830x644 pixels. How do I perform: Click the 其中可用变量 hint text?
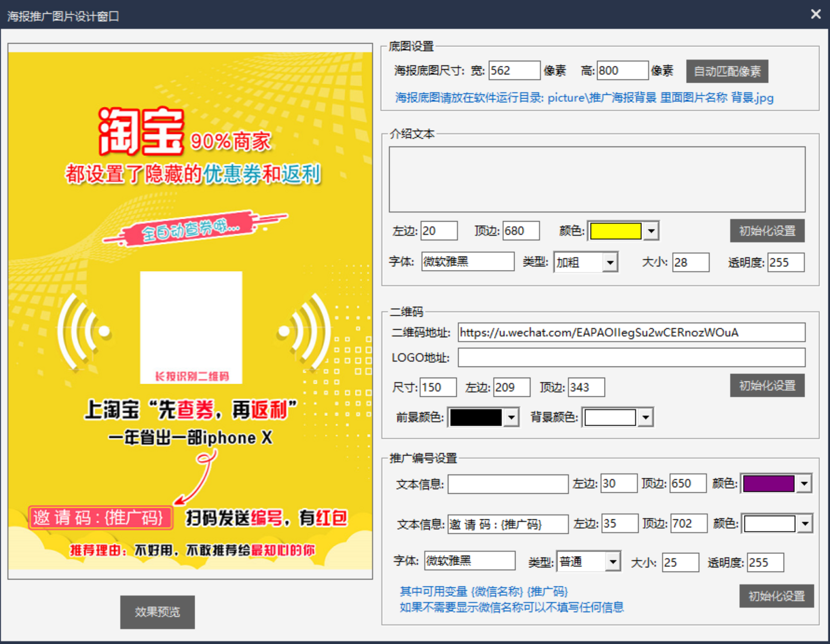click(x=483, y=591)
